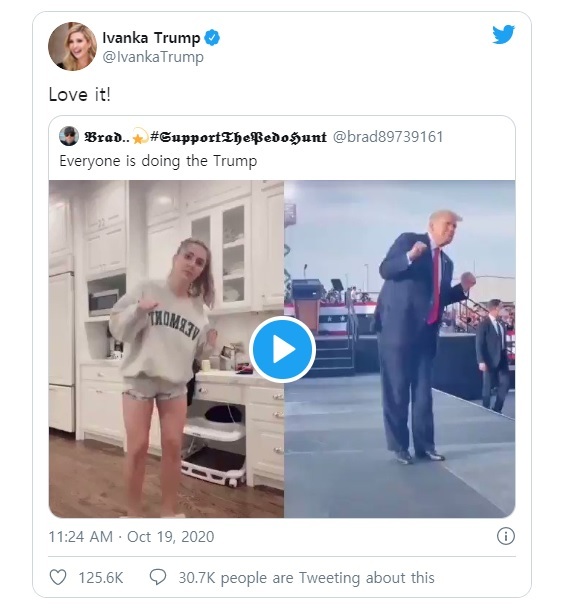
Task: Open the tweet info icon
Action: click(506, 536)
